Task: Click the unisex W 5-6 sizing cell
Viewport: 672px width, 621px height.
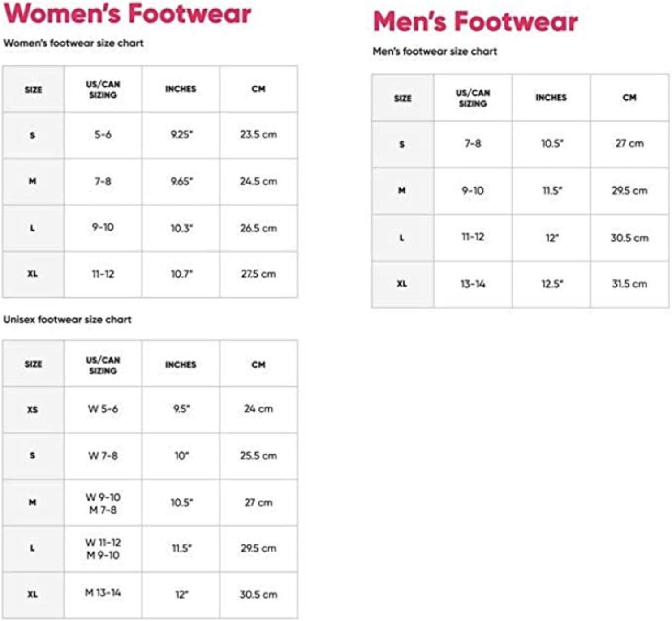Action: tap(103, 409)
